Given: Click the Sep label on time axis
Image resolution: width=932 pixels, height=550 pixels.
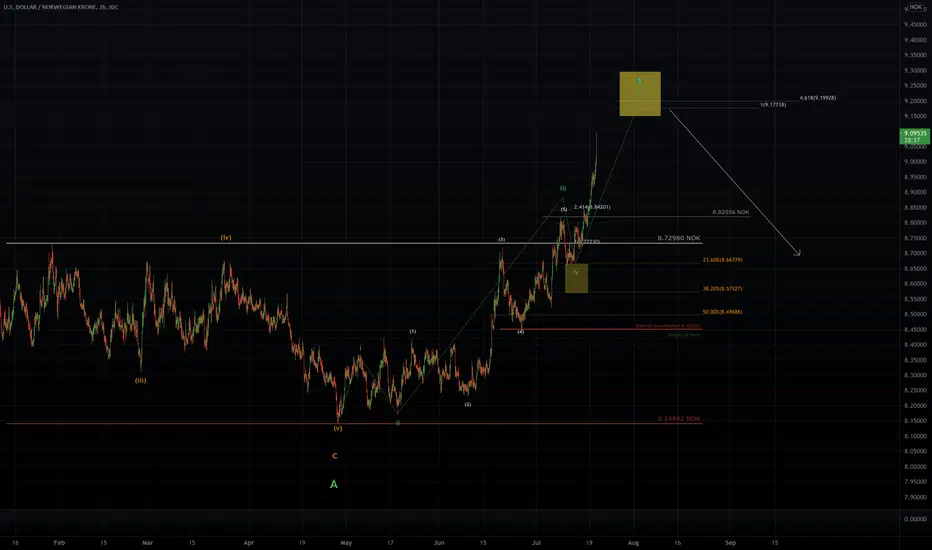Looking at the screenshot, I should tap(731, 543).
